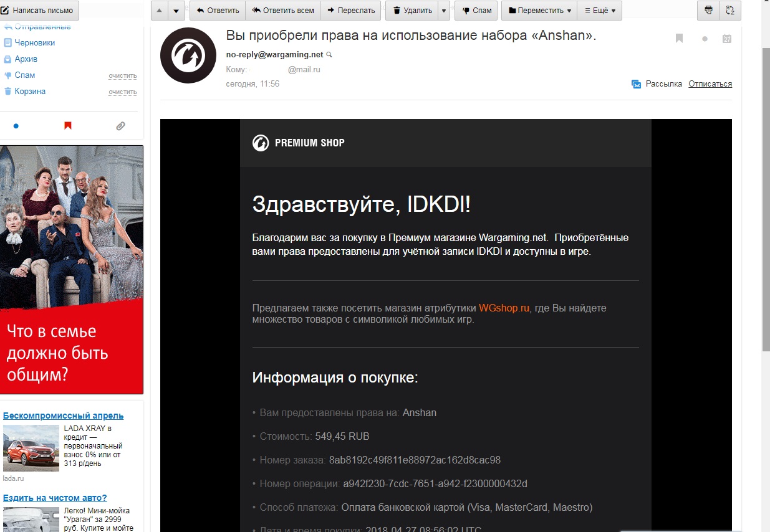
Task: Click the Premium Shop logo in email
Action: pos(299,143)
